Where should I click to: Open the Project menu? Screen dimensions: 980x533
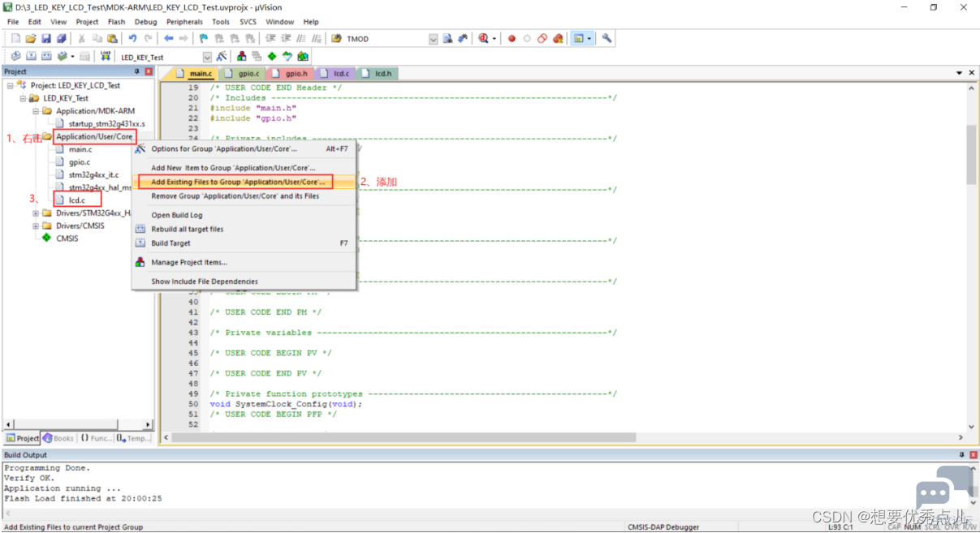(x=87, y=22)
